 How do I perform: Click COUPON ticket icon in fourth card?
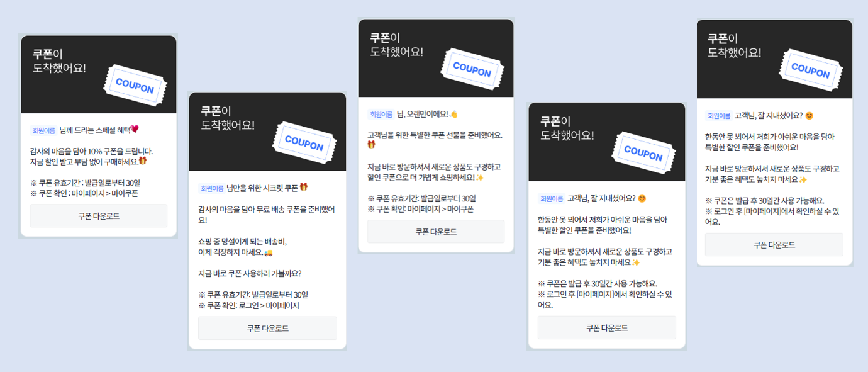pos(642,152)
